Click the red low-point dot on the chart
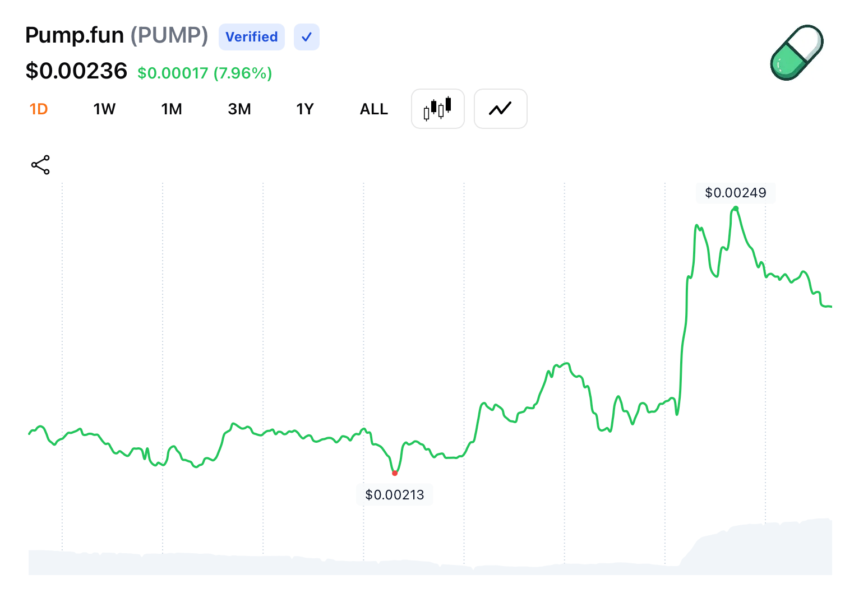 click(395, 473)
